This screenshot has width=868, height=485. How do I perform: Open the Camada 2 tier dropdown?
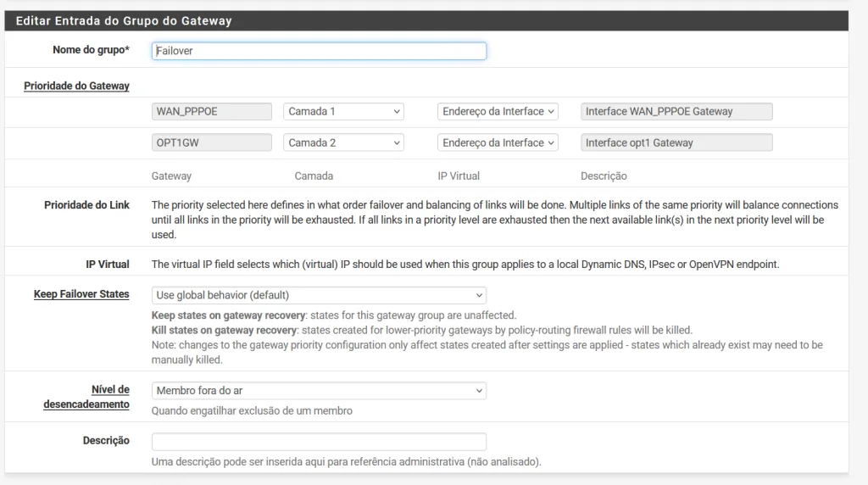click(x=343, y=142)
